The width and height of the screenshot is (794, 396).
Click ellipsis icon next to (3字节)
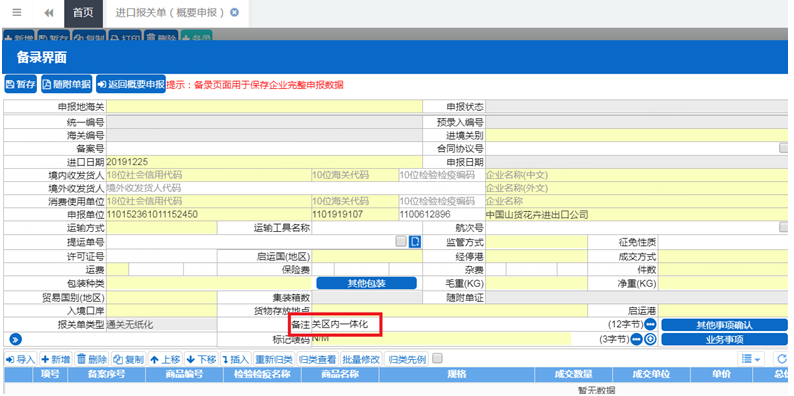pos(637,339)
